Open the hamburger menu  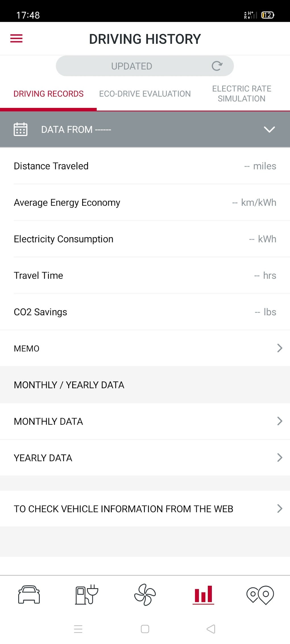tap(16, 38)
